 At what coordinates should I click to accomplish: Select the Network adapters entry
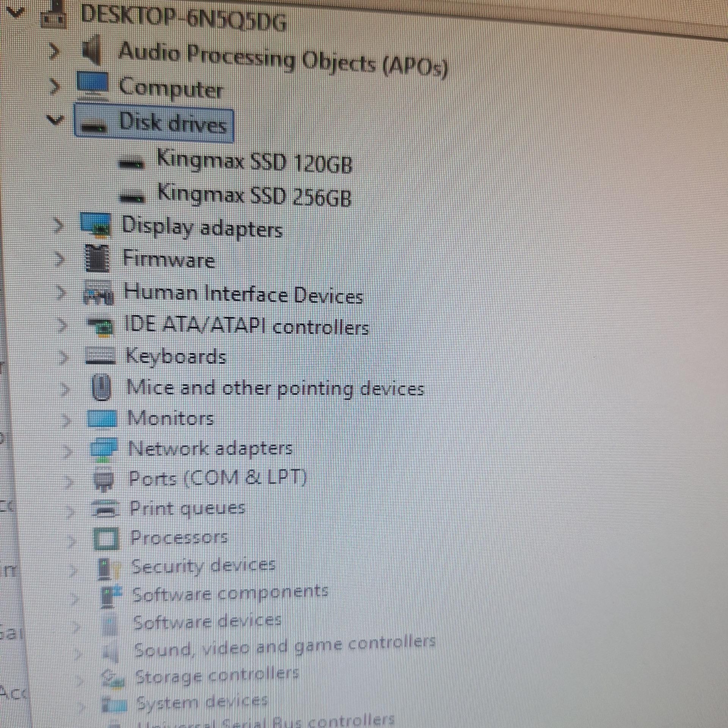[210, 448]
